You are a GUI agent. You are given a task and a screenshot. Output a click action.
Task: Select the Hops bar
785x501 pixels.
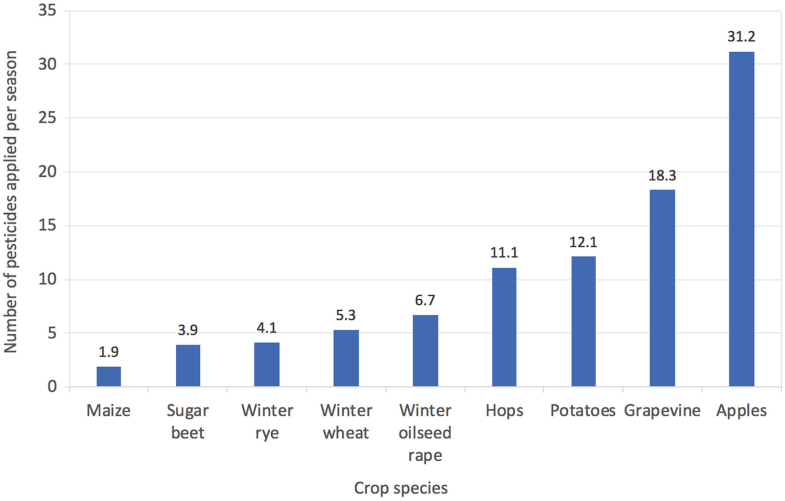[504, 327]
